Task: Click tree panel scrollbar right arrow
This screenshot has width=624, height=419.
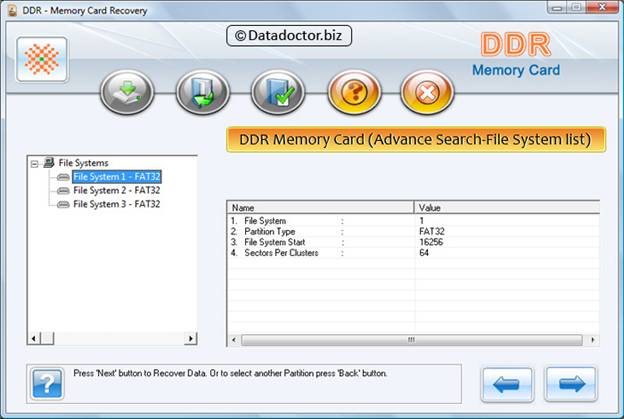Action: (x=191, y=338)
